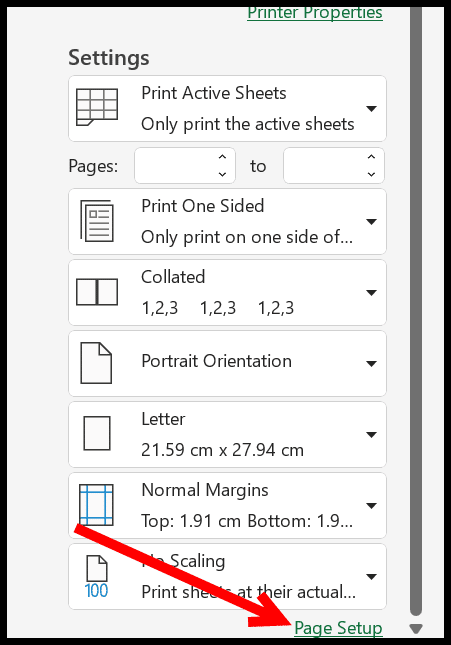
Task: Click the No Scaling 100 icon
Action: point(97,576)
